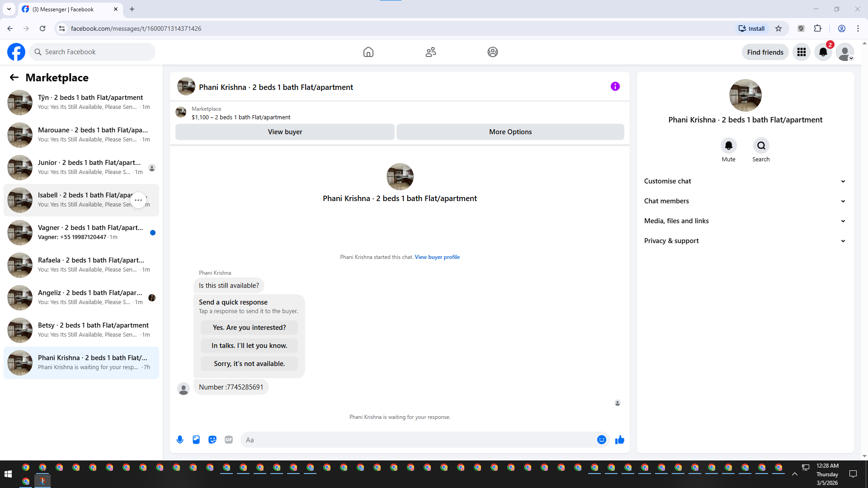
Task: Open the Angeliz conversation
Action: (x=81, y=298)
